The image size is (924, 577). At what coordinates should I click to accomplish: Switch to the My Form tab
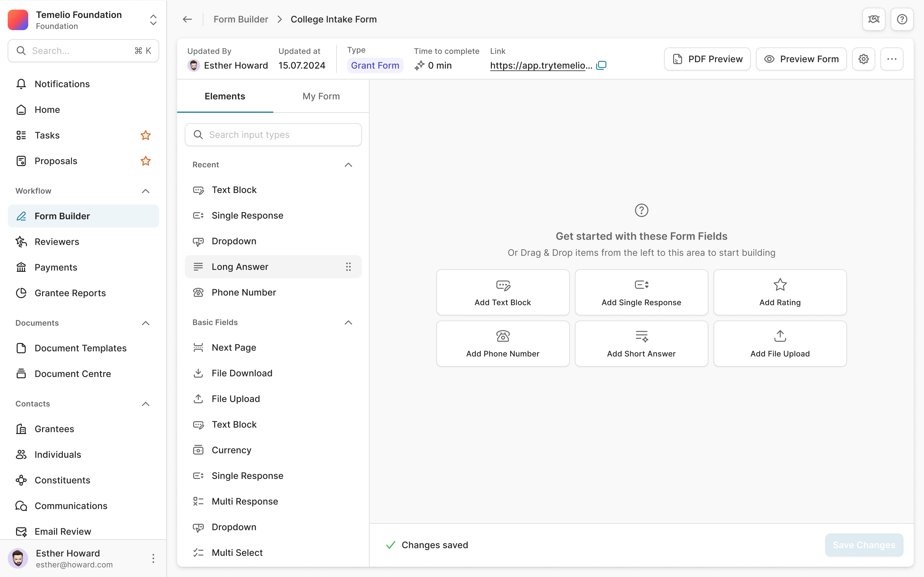(321, 96)
